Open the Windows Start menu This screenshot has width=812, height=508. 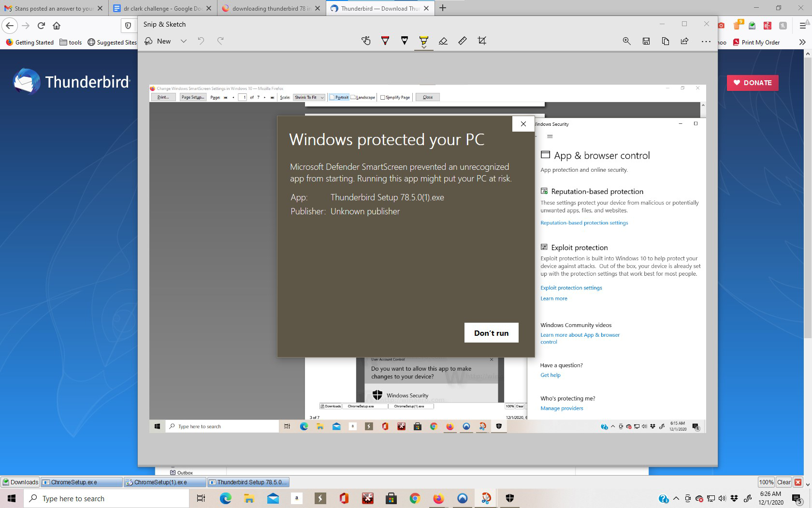click(12, 498)
